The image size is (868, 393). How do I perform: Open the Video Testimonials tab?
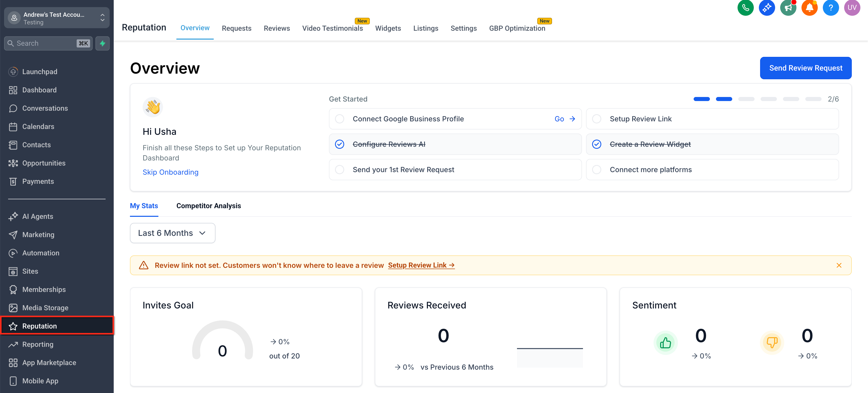tap(332, 28)
